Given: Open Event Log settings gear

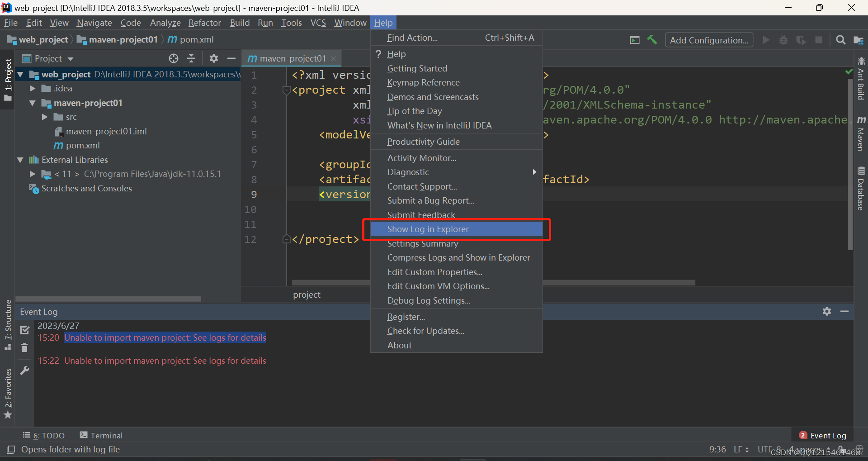Looking at the screenshot, I should pyautogui.click(x=827, y=311).
